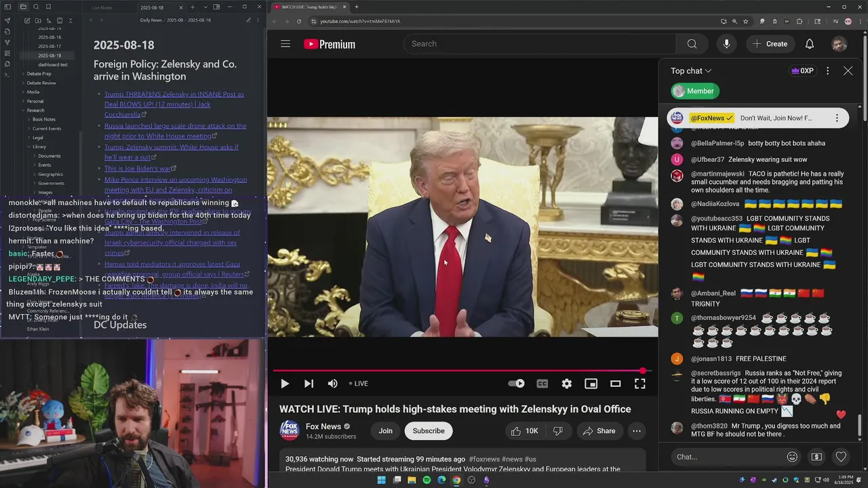
Task: Open the chat emoji picker
Action: pos(792,457)
